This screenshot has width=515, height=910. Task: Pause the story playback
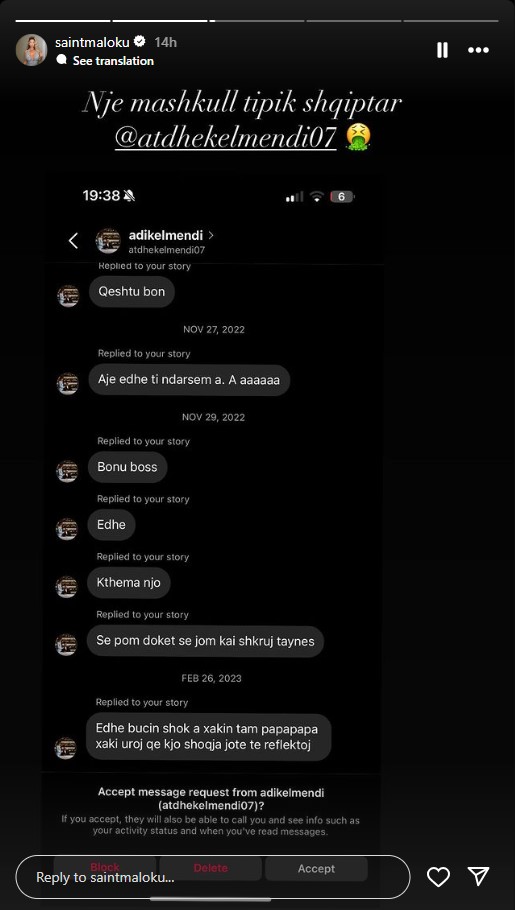(442, 50)
